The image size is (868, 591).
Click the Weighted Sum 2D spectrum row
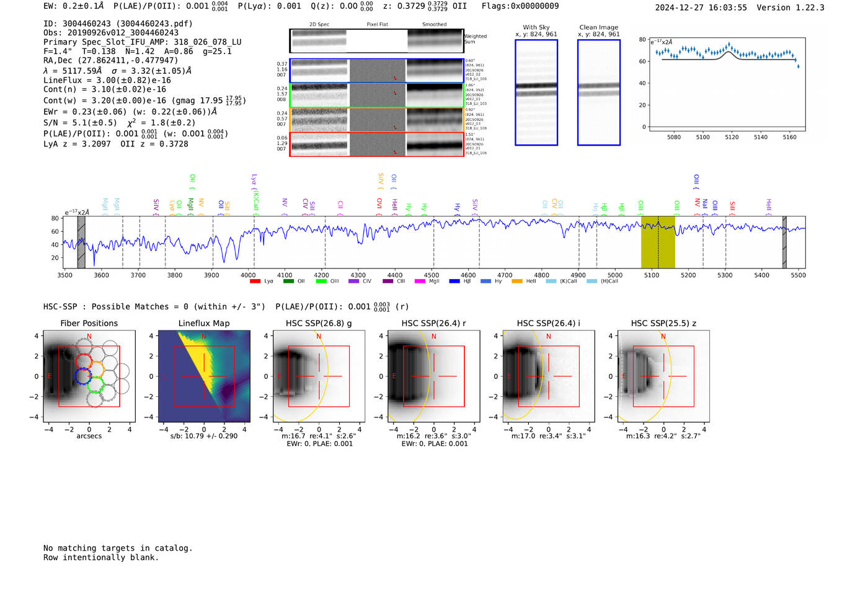(376, 41)
